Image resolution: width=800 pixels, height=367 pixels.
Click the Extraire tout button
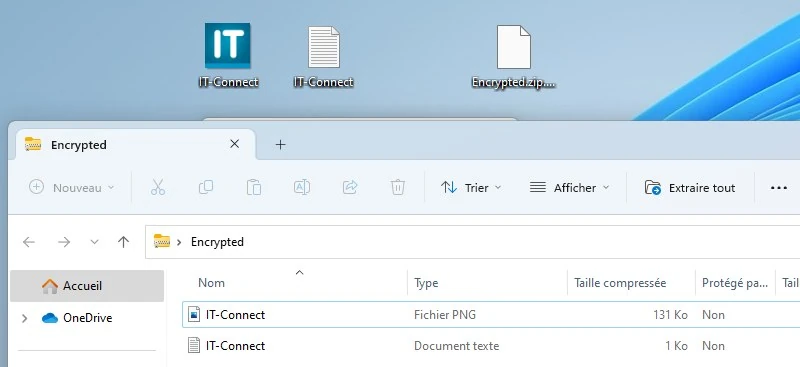[690, 187]
